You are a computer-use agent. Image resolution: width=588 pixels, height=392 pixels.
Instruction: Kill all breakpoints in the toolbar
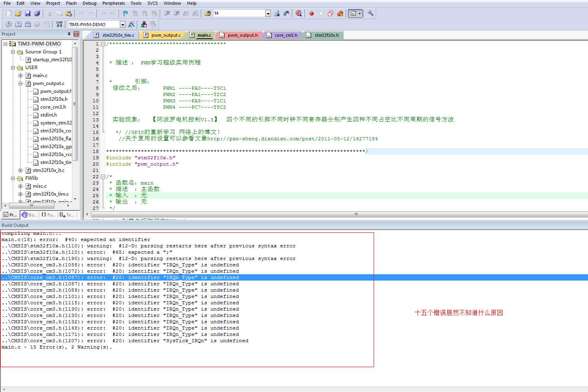tap(340, 13)
